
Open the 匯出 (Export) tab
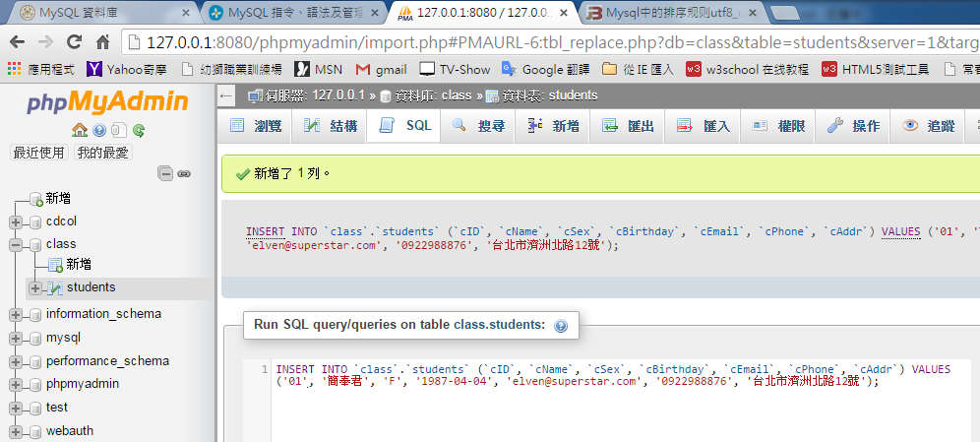[628, 126]
